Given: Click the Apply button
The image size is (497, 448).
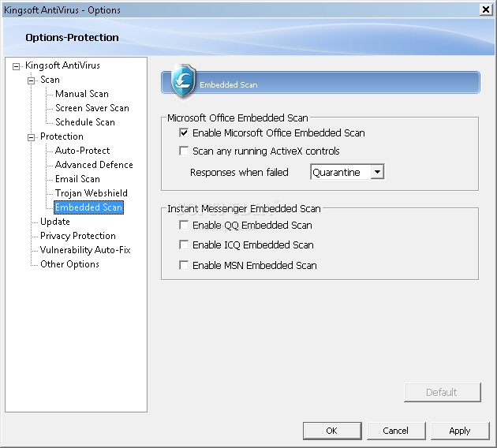Looking at the screenshot, I should click(x=460, y=431).
